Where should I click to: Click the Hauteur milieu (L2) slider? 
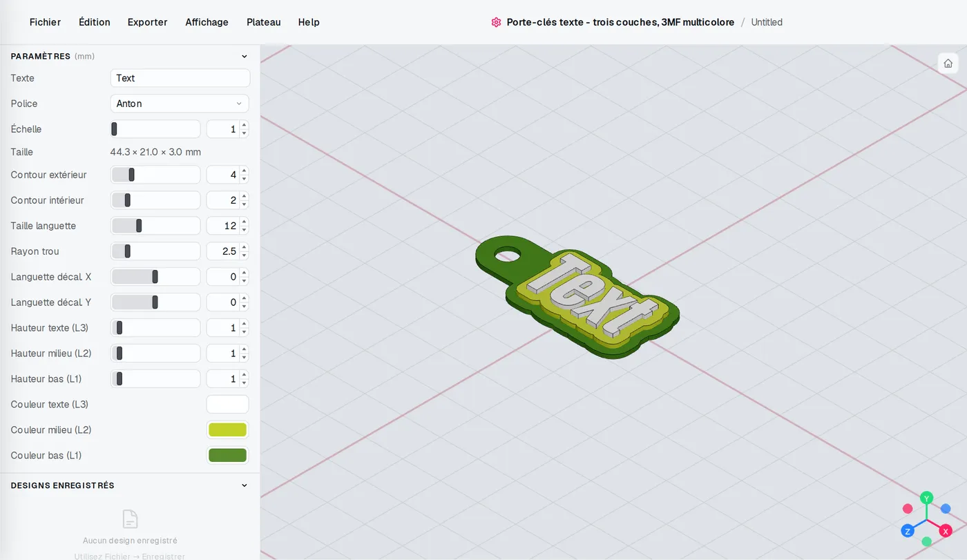[x=155, y=354]
